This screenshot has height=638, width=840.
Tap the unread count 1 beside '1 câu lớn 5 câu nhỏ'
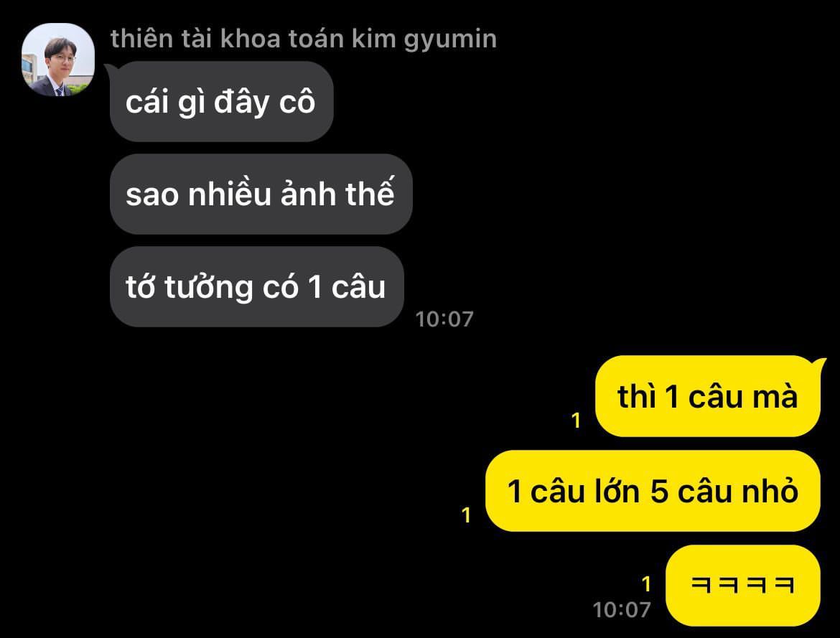(x=466, y=515)
